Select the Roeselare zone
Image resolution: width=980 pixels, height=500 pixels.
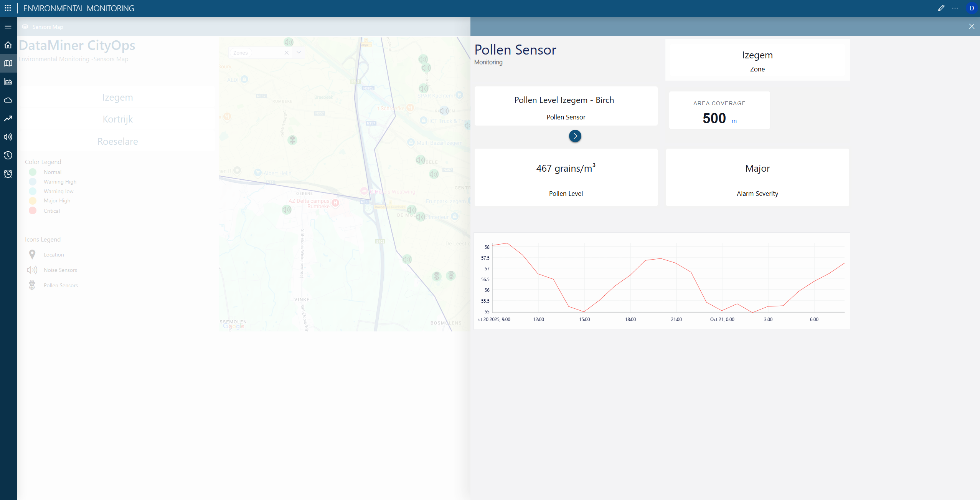coord(117,141)
